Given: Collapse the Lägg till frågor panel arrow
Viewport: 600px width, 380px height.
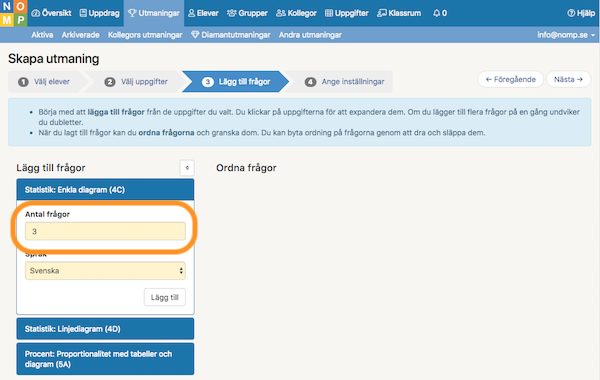Looking at the screenshot, I should [x=187, y=168].
